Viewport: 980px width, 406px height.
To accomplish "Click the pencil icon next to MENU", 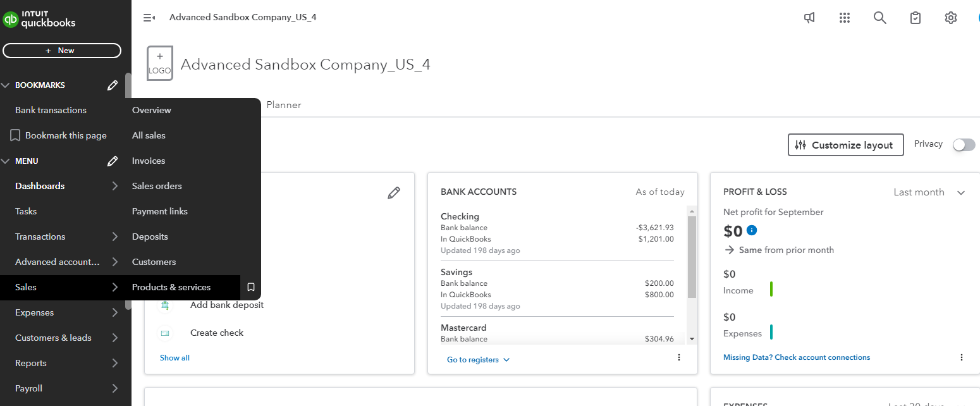I will (x=113, y=161).
